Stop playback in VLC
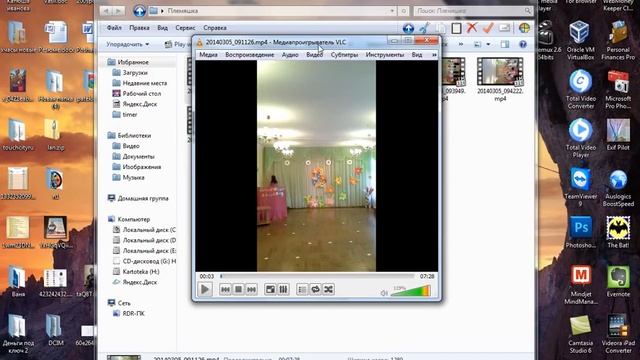This screenshot has width=640, height=360. [x=238, y=289]
